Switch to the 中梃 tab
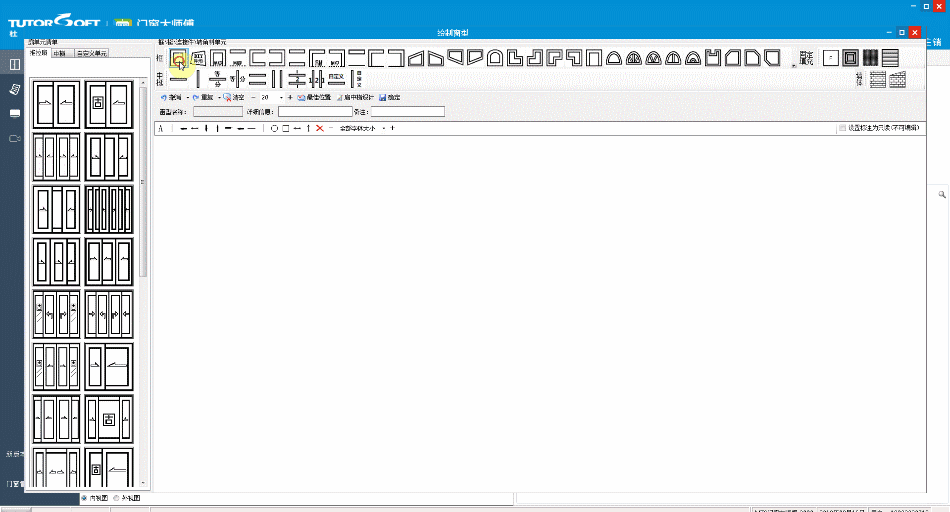 pyautogui.click(x=59, y=53)
